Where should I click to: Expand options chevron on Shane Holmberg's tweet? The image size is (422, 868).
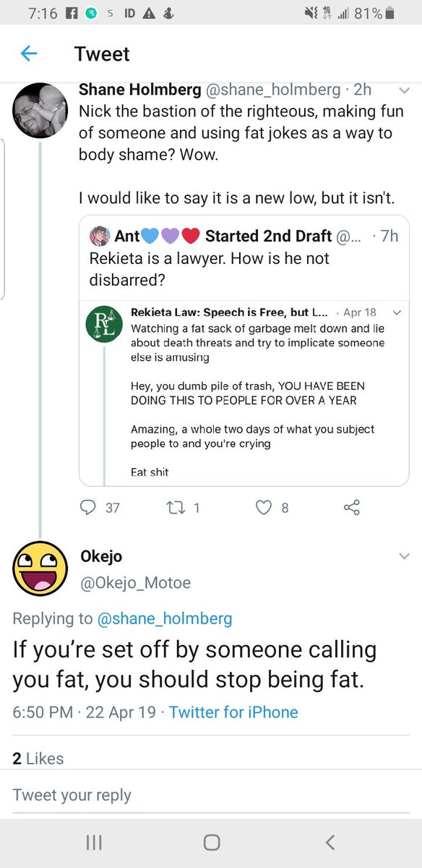click(404, 91)
